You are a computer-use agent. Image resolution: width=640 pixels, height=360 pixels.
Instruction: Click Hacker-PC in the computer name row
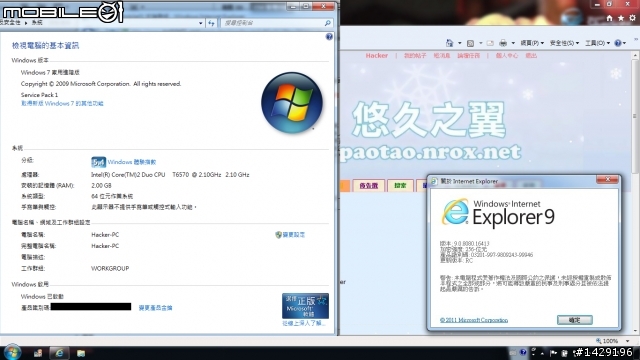tap(105, 235)
